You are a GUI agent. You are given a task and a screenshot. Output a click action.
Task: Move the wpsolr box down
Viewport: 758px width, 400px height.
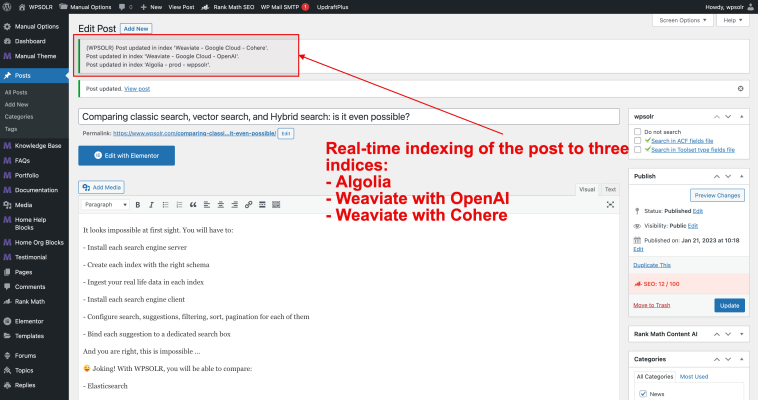point(728,117)
